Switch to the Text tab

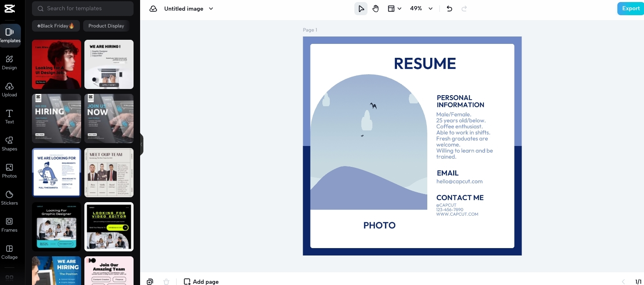pyautogui.click(x=9, y=116)
